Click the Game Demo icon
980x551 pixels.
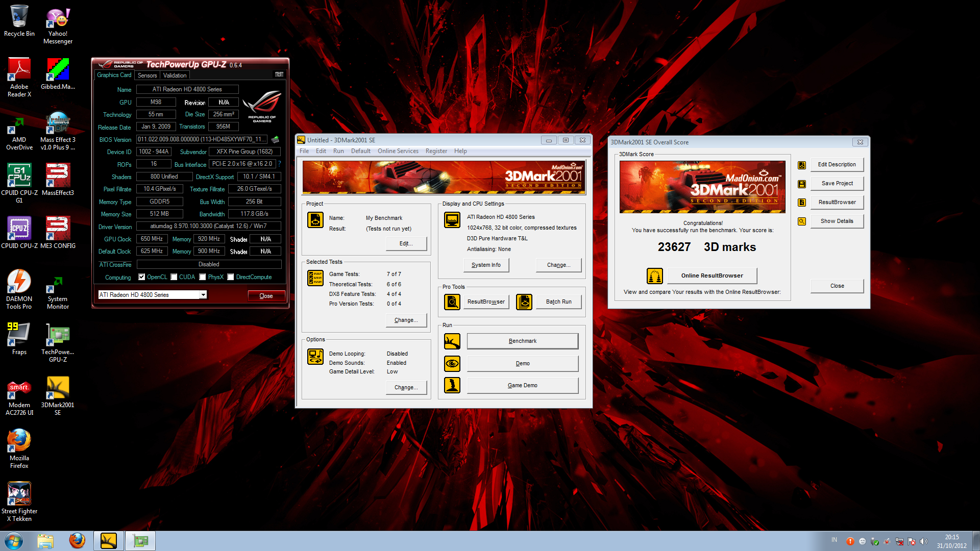click(452, 385)
